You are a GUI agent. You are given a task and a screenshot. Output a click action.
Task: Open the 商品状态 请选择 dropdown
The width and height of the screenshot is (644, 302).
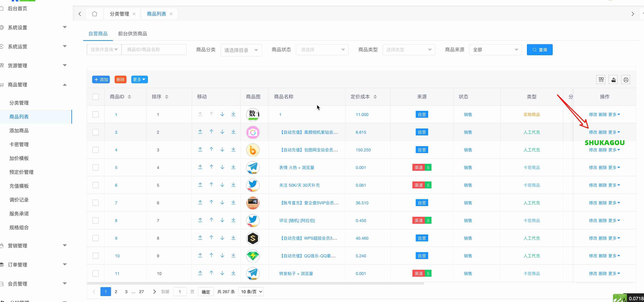click(322, 50)
